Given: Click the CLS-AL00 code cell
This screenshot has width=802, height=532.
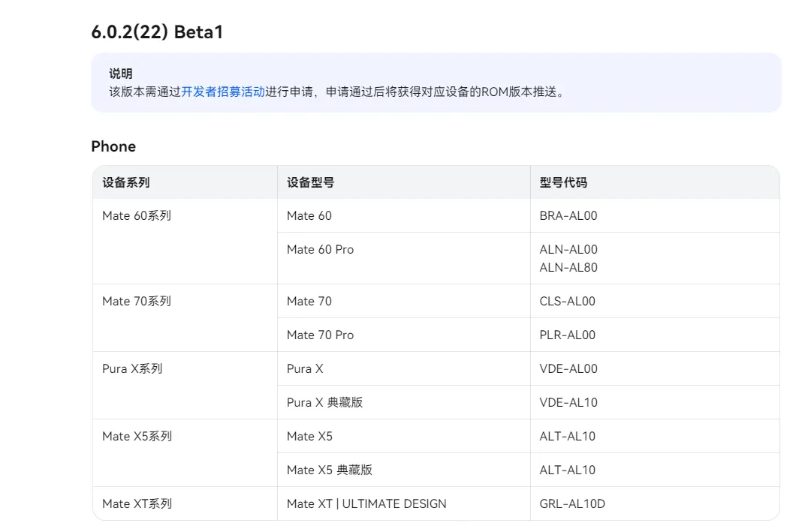Looking at the screenshot, I should point(655,301).
